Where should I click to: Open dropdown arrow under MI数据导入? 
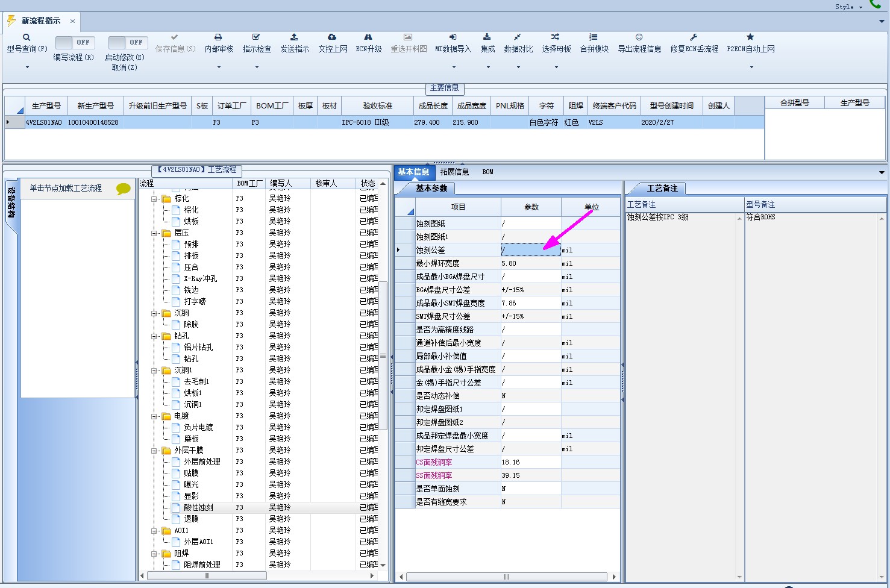(453, 67)
